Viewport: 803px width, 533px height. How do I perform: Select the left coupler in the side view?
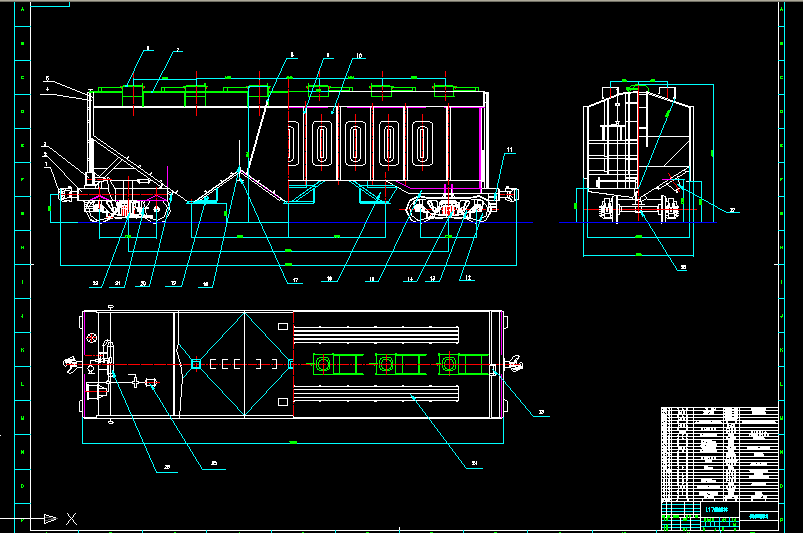68,194
